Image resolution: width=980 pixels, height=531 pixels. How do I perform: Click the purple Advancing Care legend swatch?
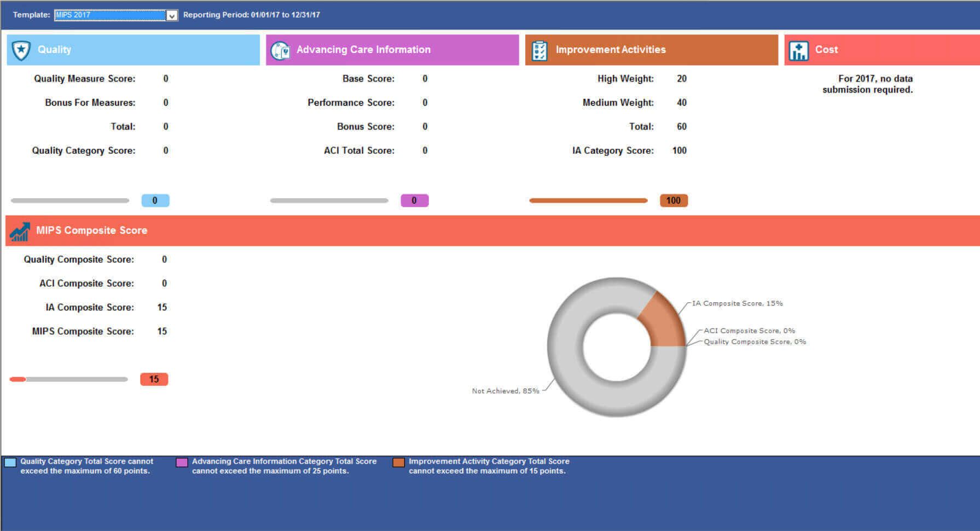tap(182, 463)
